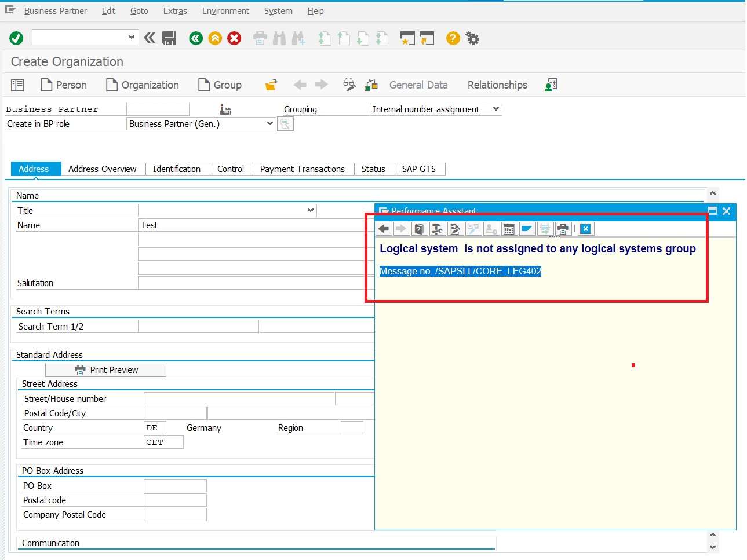The image size is (747, 560).
Task: Open the command field dropdown
Action: [x=132, y=37]
